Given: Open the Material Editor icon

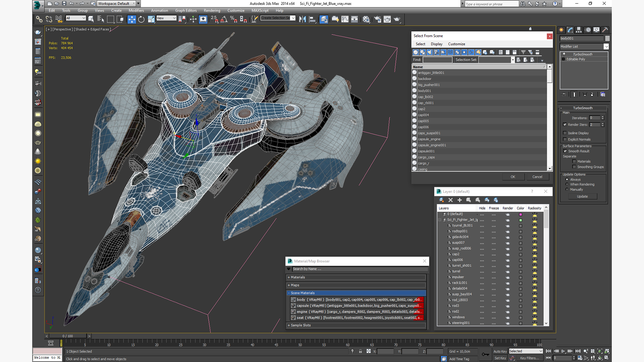Looking at the screenshot, I should (366, 19).
